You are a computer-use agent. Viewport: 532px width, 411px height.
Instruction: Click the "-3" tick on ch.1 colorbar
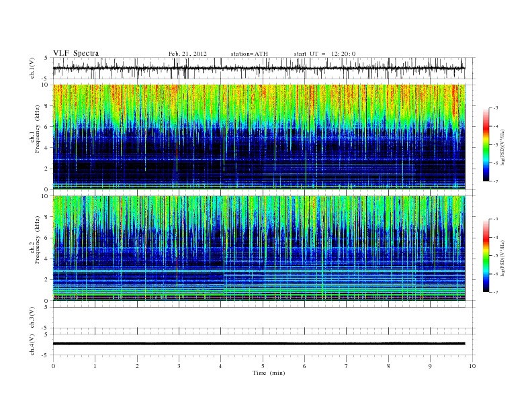coord(495,108)
